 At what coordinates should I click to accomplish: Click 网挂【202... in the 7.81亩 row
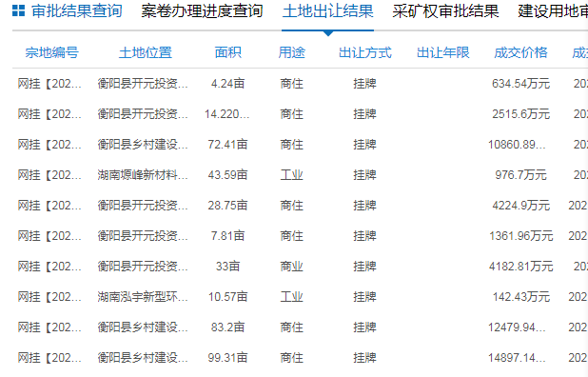pyautogui.click(x=49, y=236)
